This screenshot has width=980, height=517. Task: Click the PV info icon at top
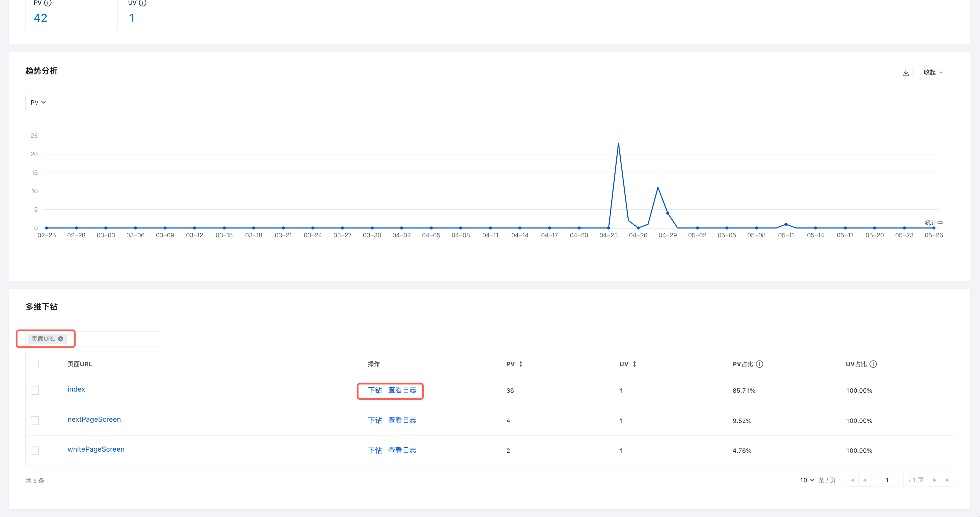tap(48, 3)
